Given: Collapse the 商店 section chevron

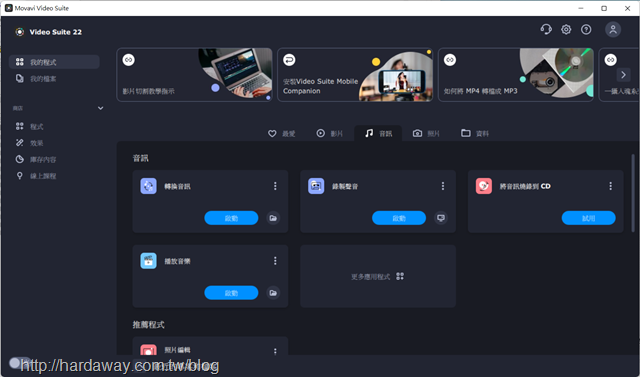Looking at the screenshot, I should (100, 108).
